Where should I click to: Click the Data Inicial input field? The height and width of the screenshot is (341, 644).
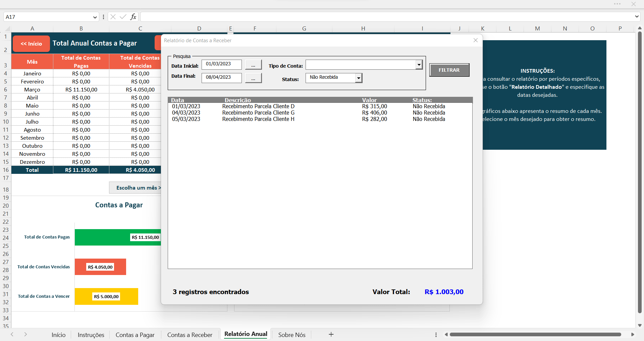(221, 64)
